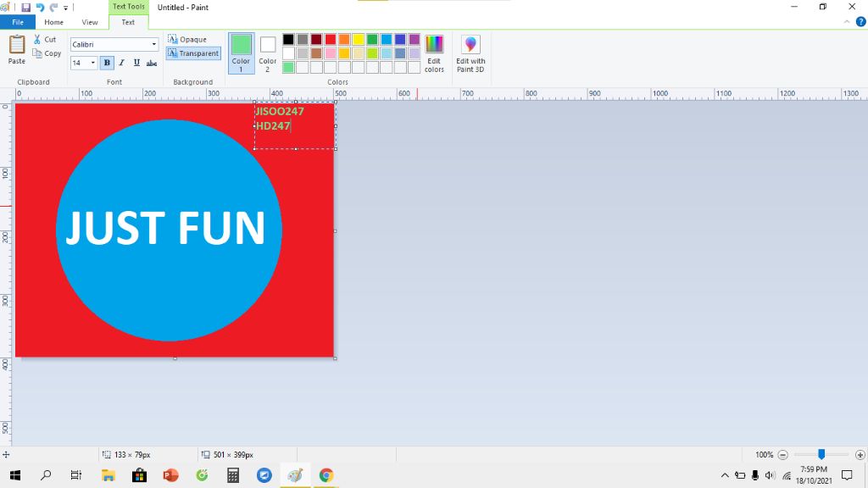Select the pink color swatch
Viewport: 868px width, 488px height.
(x=330, y=53)
